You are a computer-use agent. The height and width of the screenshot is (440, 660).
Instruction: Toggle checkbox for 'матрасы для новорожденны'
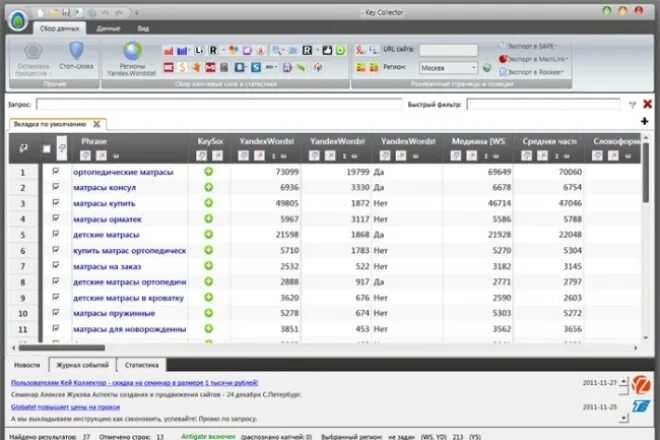(56, 328)
